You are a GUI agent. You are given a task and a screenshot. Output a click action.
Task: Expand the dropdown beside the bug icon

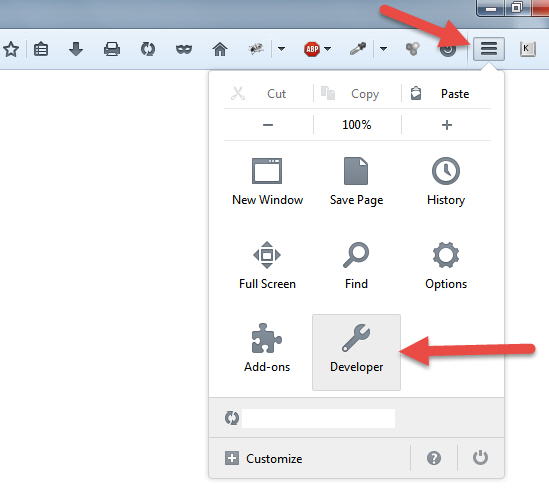pyautogui.click(x=281, y=49)
